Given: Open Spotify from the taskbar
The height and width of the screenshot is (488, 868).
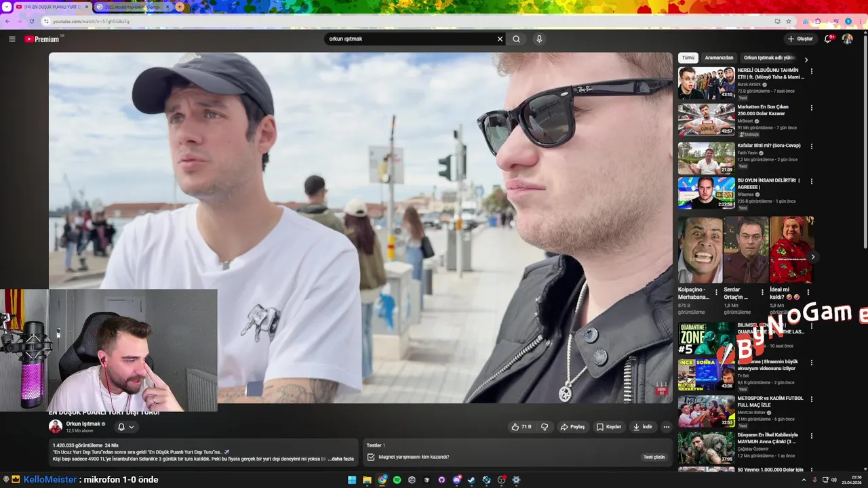Looking at the screenshot, I should tap(397, 480).
